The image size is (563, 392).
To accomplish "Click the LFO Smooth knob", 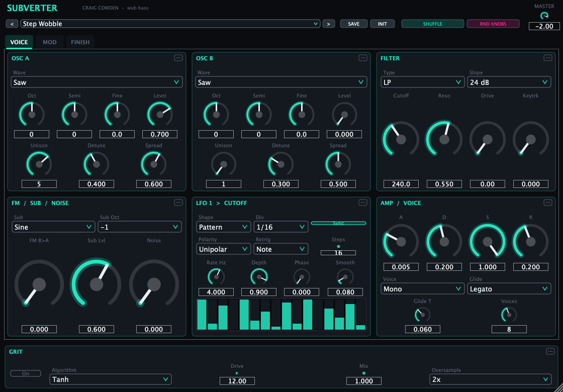I will click(345, 277).
